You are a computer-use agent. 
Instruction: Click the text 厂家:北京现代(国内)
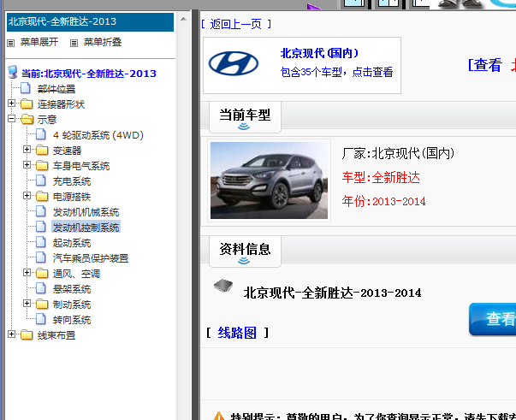(x=398, y=153)
